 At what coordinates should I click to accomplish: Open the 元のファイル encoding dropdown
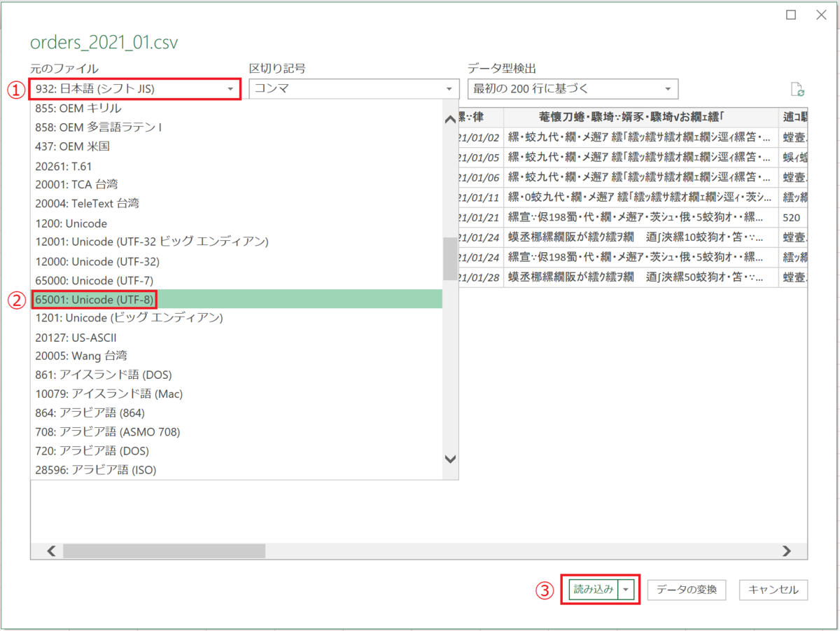tap(230, 89)
